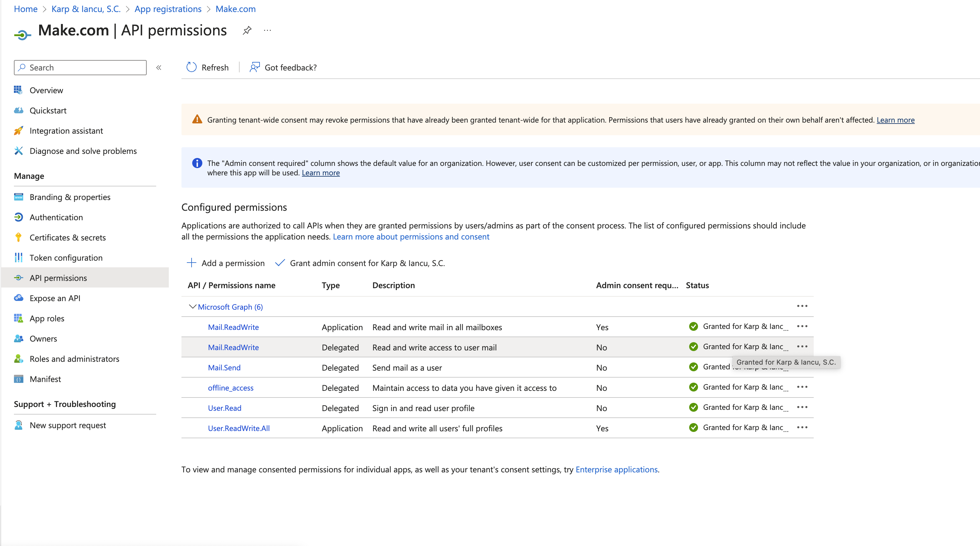Click the Diagnose and solve problems wrench icon
Image resolution: width=980 pixels, height=546 pixels.
pyautogui.click(x=18, y=151)
